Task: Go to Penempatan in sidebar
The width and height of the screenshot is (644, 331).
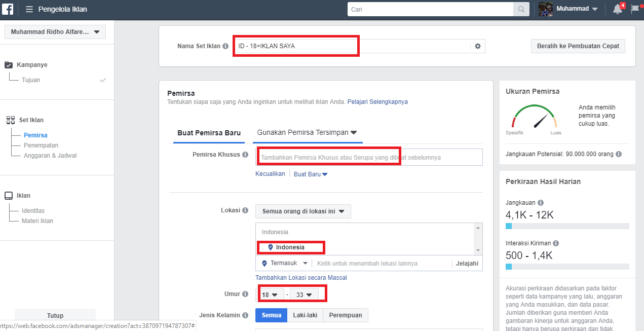Action: (x=41, y=145)
